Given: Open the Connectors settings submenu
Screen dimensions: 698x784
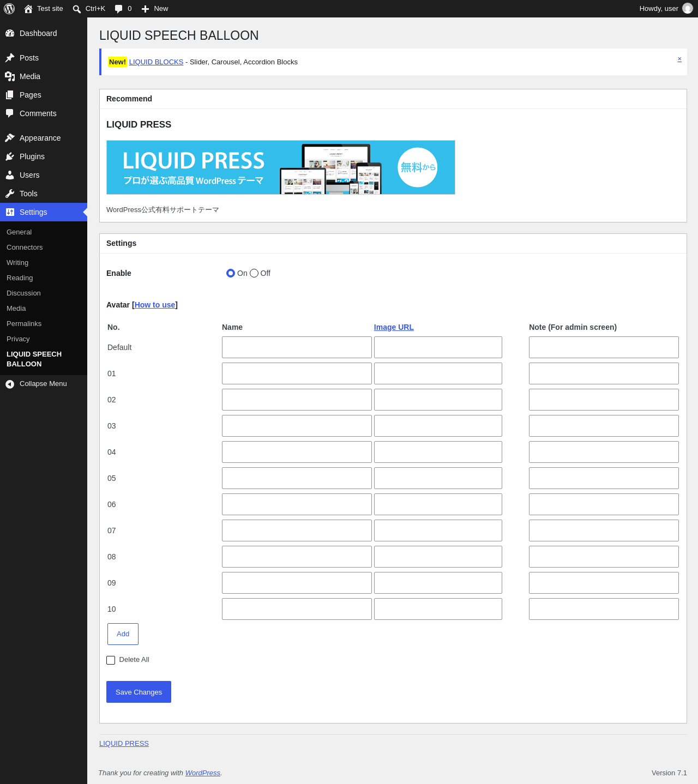Looking at the screenshot, I should point(25,248).
